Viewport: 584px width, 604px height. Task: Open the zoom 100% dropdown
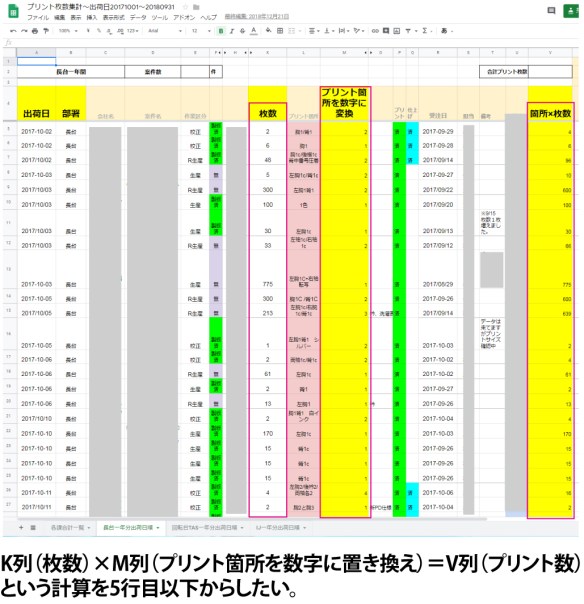[x=68, y=31]
